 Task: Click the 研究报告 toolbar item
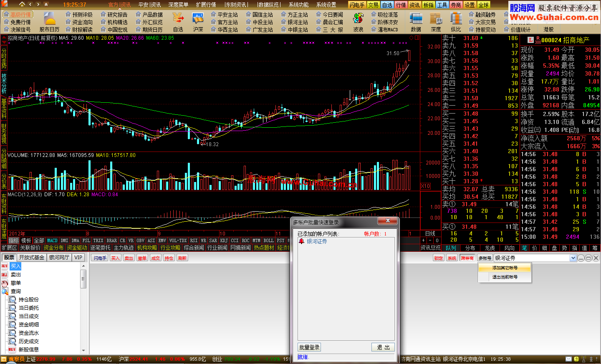click(x=114, y=15)
